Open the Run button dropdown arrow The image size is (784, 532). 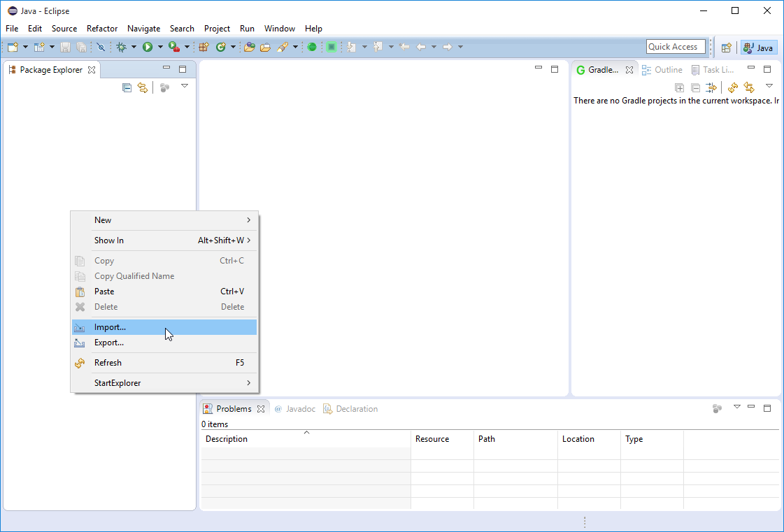160,47
